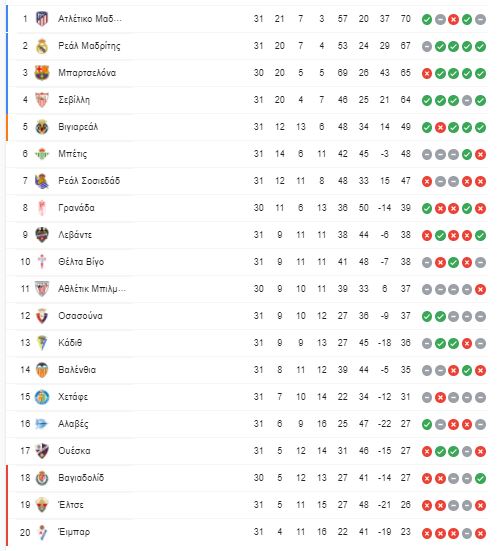Open team name Λεβάντε
This screenshot has height=551, width=500.
click(x=75, y=235)
